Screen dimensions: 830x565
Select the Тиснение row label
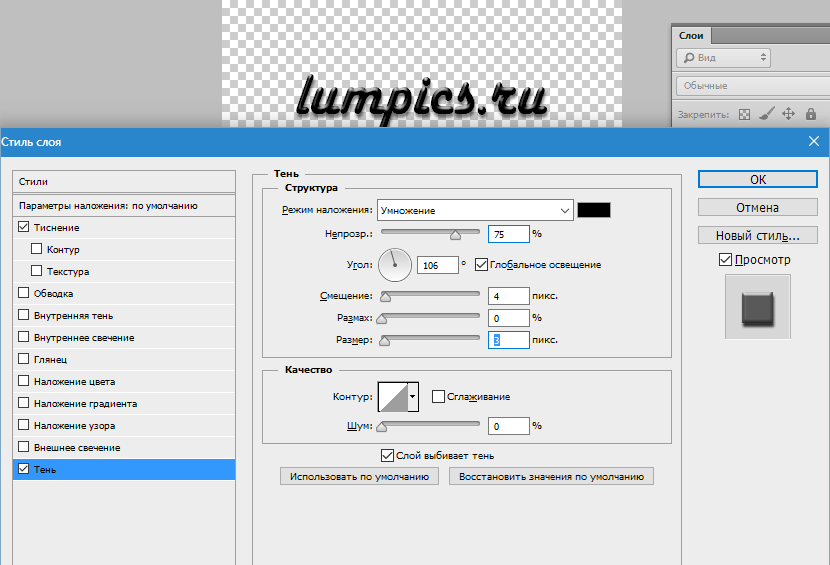point(57,228)
